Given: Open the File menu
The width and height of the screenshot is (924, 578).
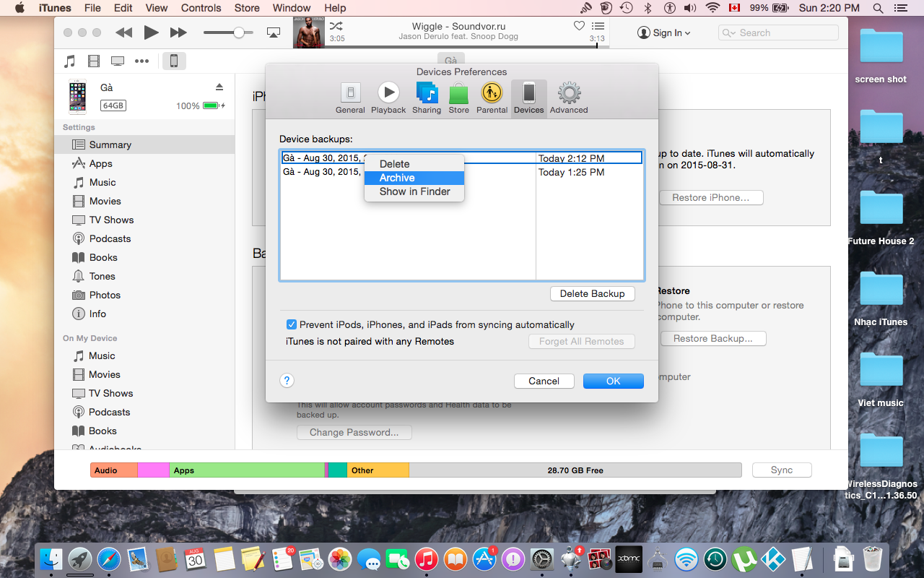Looking at the screenshot, I should click(x=92, y=8).
